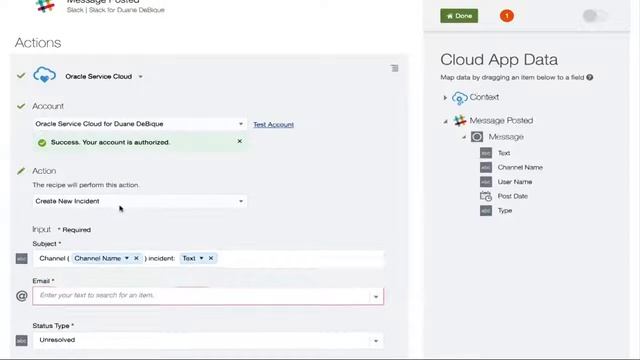Open the Channel Name token dropdown arrow
640x360 pixels.
[127, 258]
